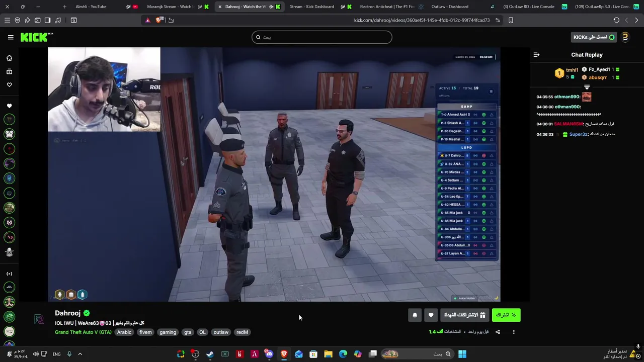Toggle the browser side panel icon
The image size is (644, 362).
coord(47,20)
